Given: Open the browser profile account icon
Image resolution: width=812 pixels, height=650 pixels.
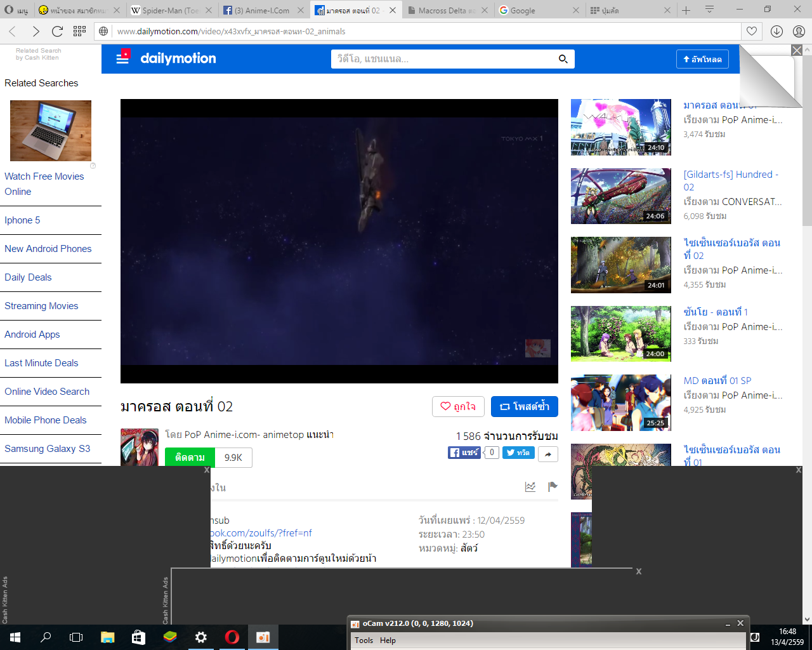Looking at the screenshot, I should coord(799,31).
